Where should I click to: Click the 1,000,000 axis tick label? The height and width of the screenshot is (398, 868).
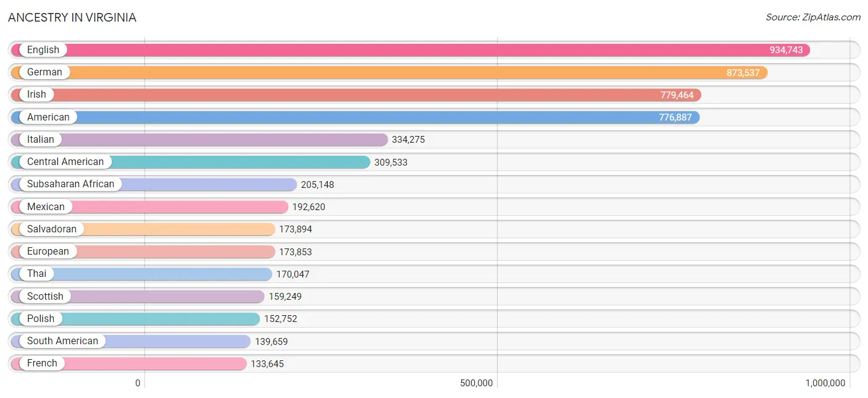click(x=824, y=383)
